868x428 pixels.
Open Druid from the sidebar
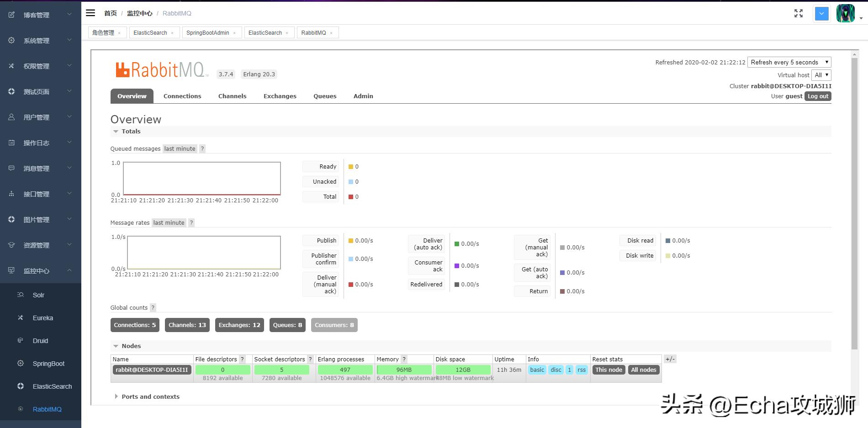coord(40,341)
